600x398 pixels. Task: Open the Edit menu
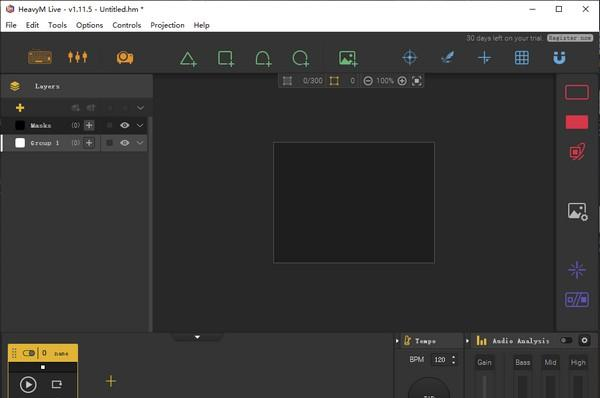click(x=32, y=25)
